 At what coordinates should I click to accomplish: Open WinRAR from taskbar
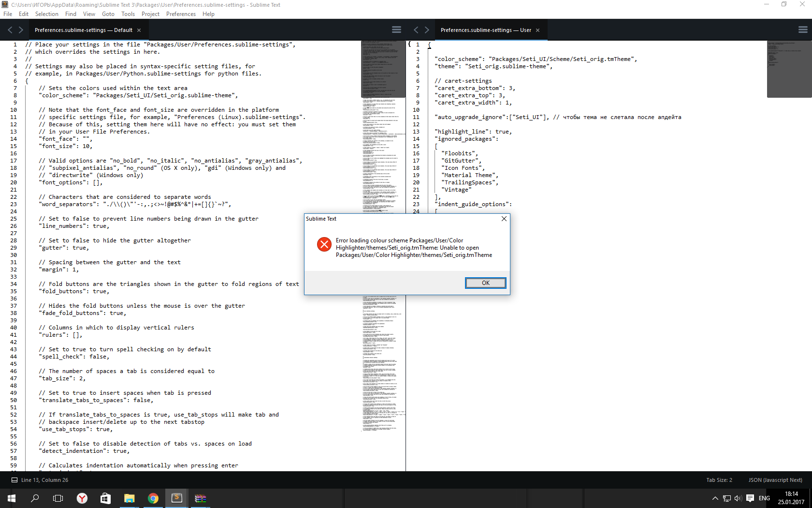201,498
